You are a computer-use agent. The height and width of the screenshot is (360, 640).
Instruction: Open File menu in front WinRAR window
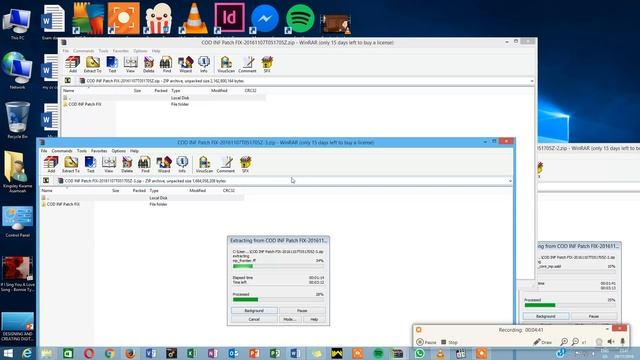coord(44,151)
